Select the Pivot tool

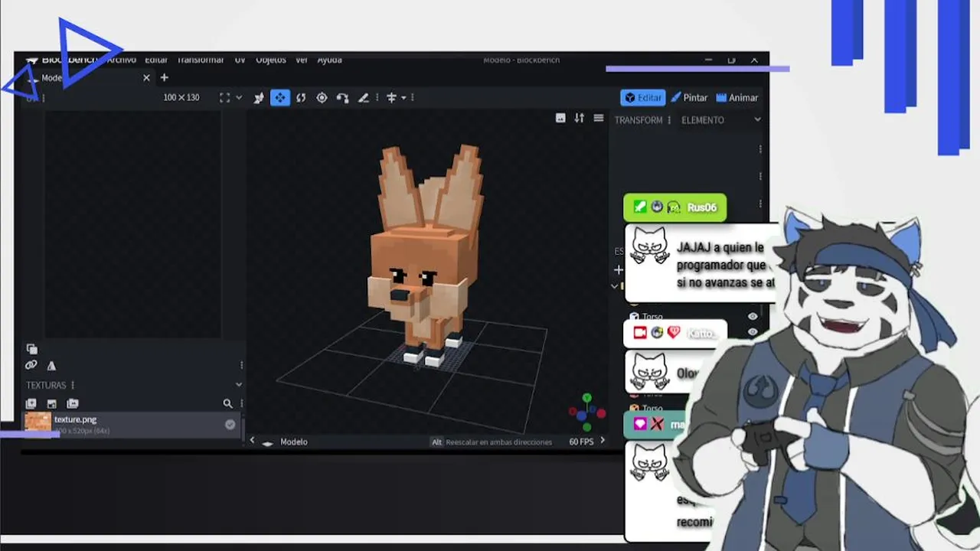pos(322,97)
